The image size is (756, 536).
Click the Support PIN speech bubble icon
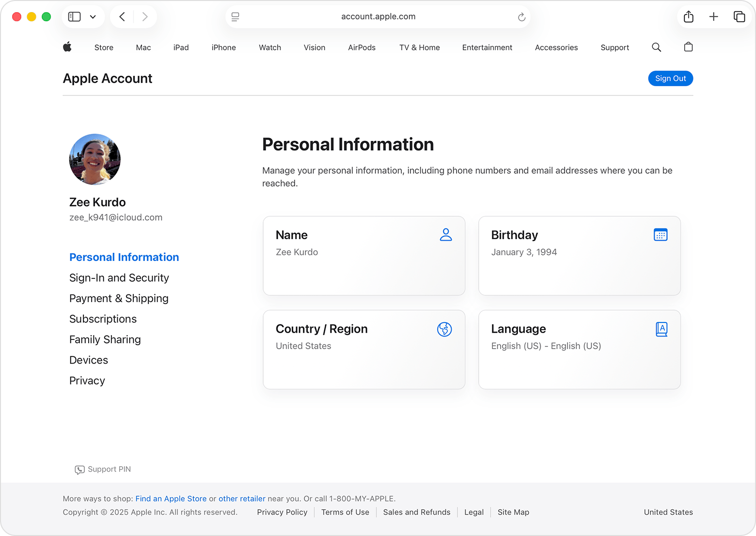tap(79, 469)
